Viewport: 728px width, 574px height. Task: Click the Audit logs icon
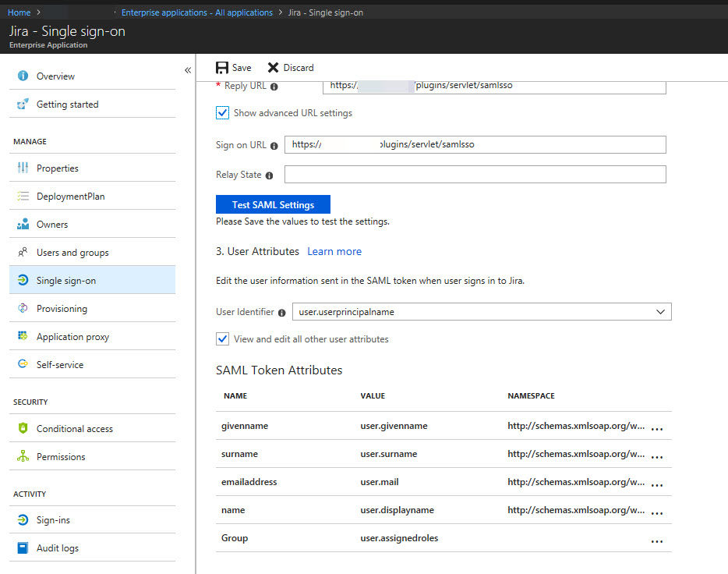23,548
